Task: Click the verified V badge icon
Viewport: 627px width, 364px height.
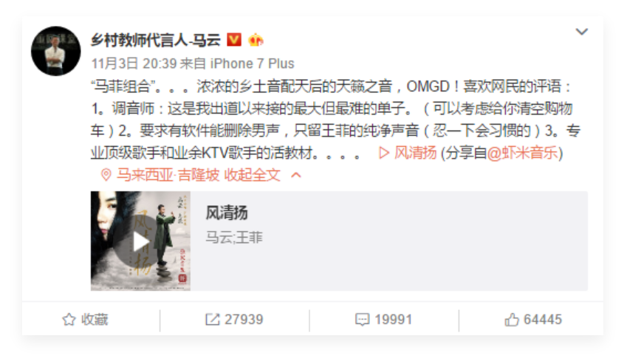Action: (x=234, y=40)
